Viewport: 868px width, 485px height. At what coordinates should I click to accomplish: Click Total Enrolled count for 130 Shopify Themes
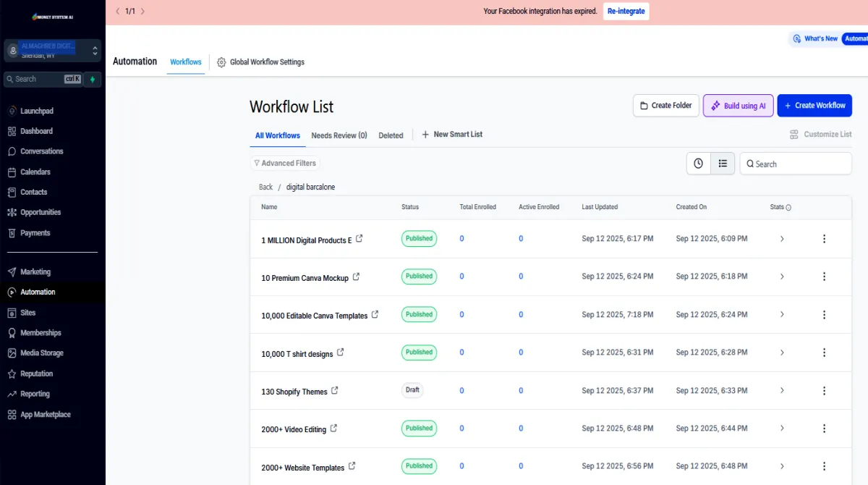462,391
